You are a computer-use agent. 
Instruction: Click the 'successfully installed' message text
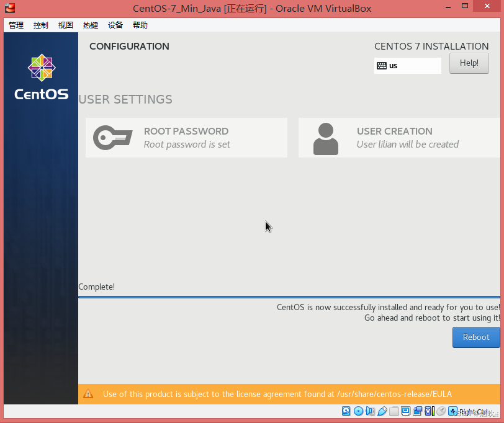[x=389, y=308]
